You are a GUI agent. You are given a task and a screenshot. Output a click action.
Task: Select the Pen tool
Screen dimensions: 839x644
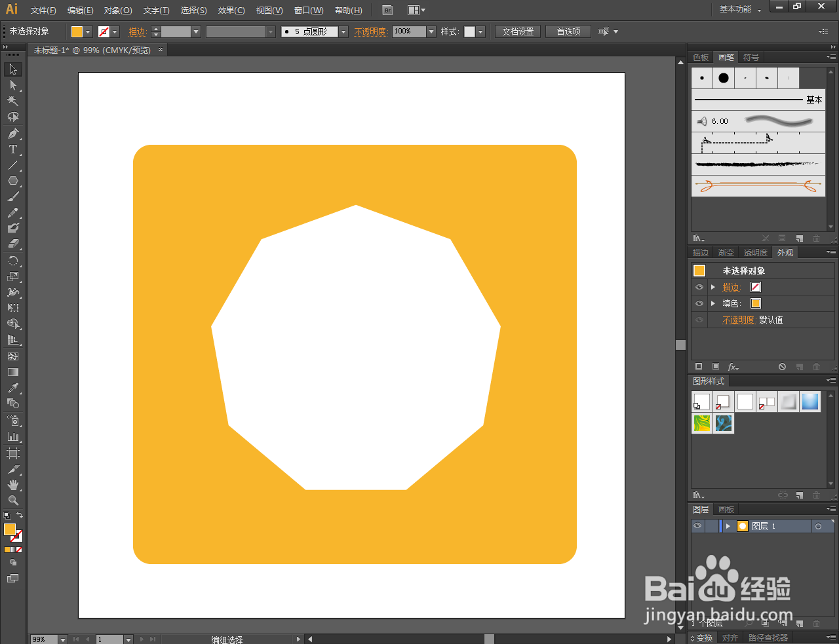[x=13, y=134]
